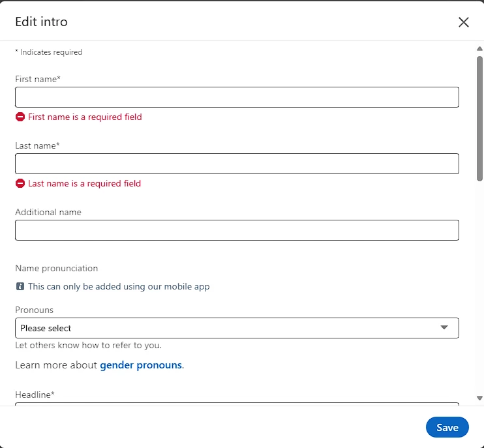Viewport: 484px width, 448px height.
Task: Click the Pronouns dropdown arrow
Action: [x=444, y=327]
